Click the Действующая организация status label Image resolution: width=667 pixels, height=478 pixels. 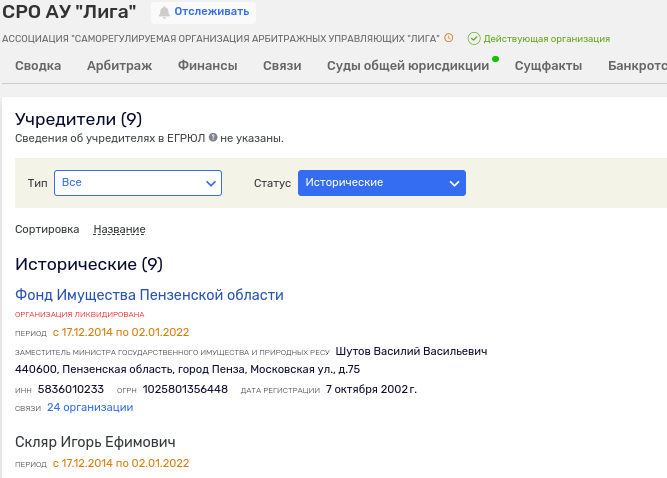tap(547, 39)
